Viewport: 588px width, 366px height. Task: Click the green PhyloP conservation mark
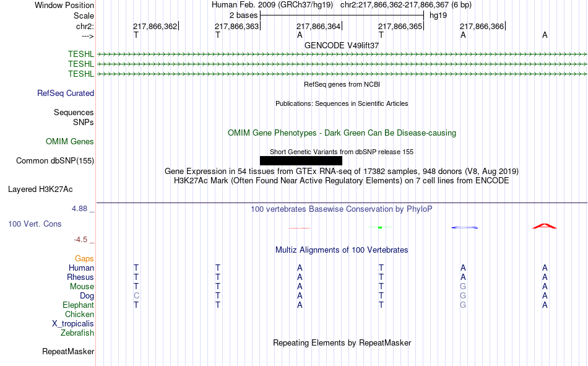point(380,227)
